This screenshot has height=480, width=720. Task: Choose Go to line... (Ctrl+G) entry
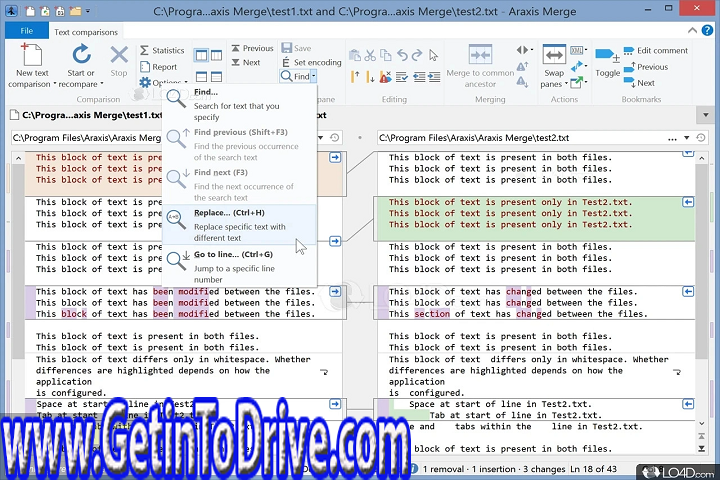tap(239, 266)
